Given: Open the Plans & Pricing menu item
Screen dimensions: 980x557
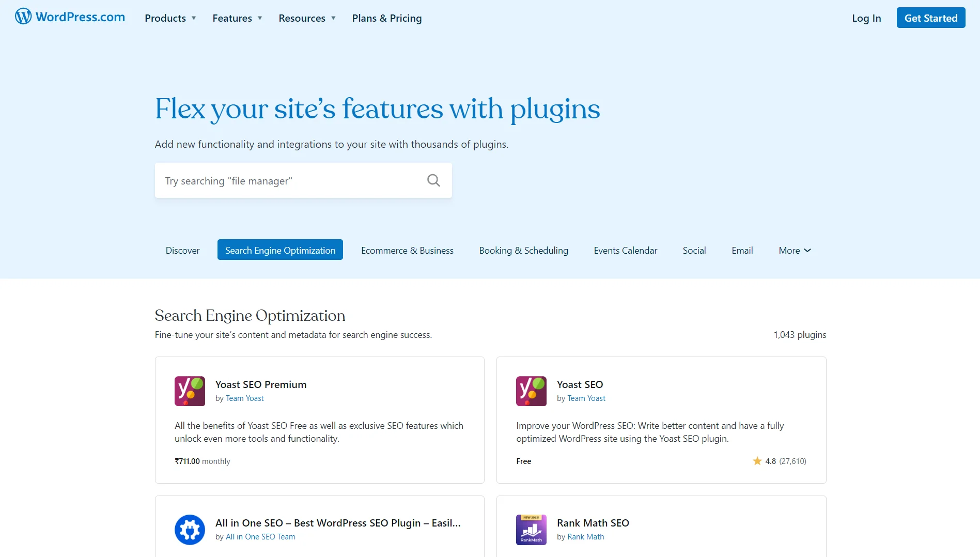Looking at the screenshot, I should 386,18.
